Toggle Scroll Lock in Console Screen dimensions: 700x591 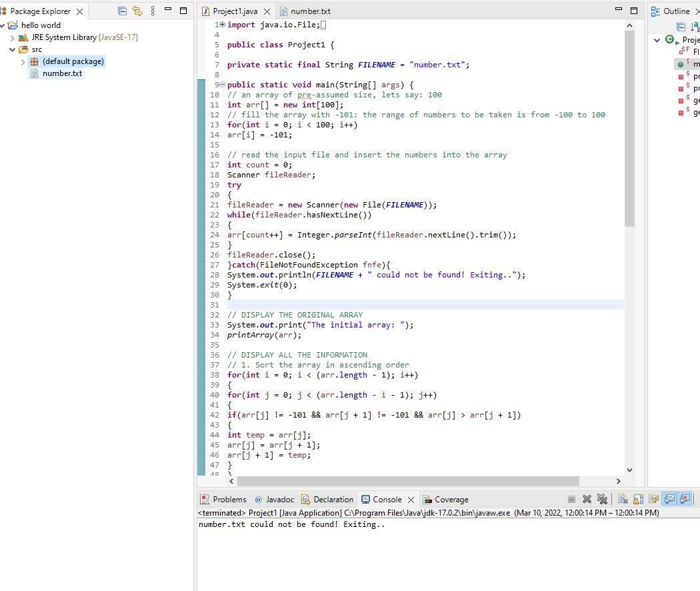click(x=638, y=499)
